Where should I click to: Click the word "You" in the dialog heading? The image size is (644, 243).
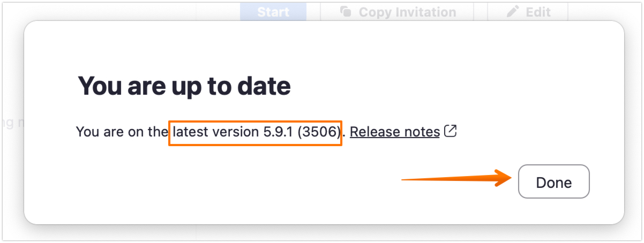tap(100, 86)
